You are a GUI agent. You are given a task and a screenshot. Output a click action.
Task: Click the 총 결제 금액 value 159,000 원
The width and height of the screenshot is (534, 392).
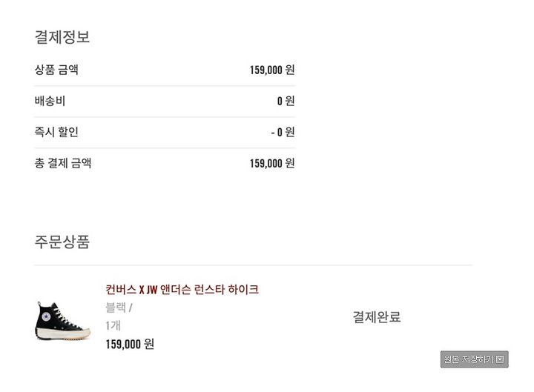point(272,163)
